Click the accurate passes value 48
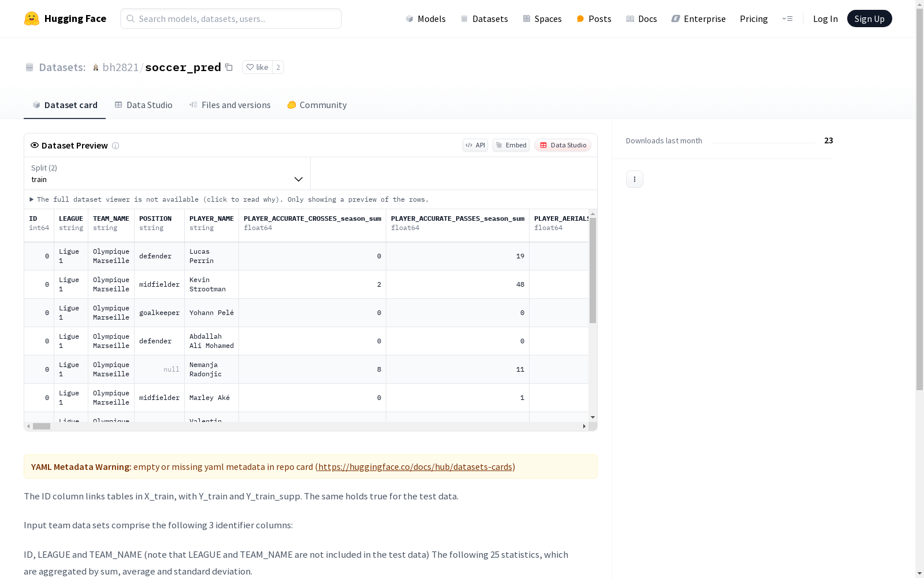The width and height of the screenshot is (924, 578). 458,284
